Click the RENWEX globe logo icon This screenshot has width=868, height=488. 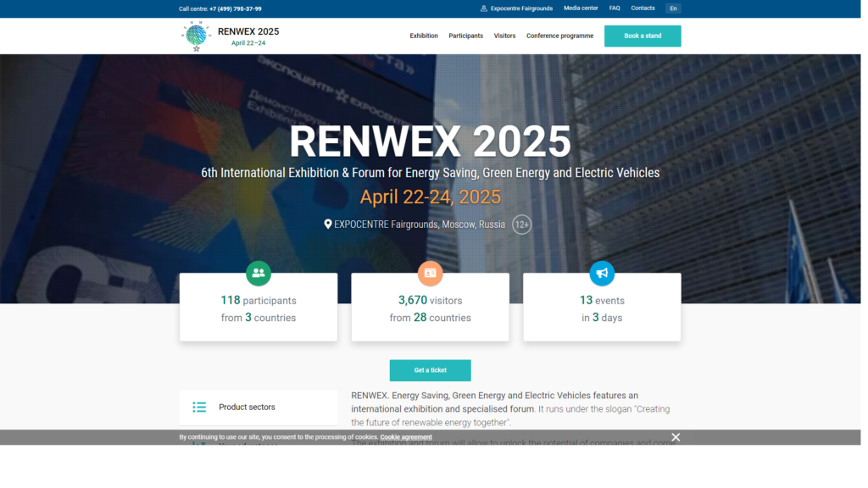click(196, 36)
